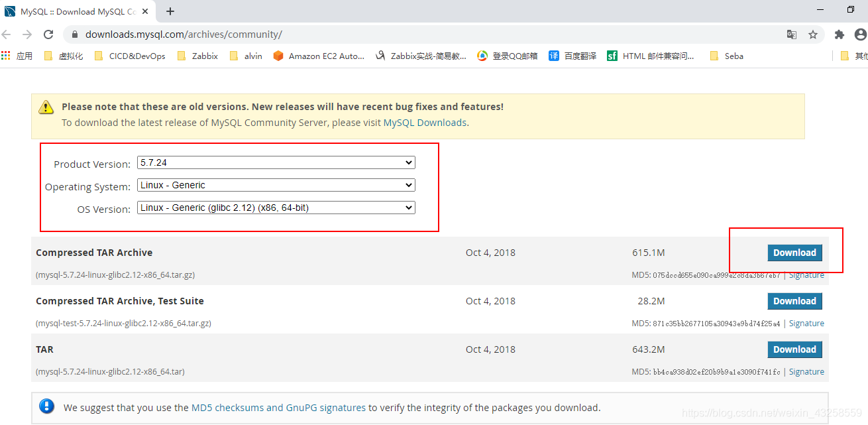Click the 28.2M file size
Screen dimensions: 868x425
tap(651, 301)
